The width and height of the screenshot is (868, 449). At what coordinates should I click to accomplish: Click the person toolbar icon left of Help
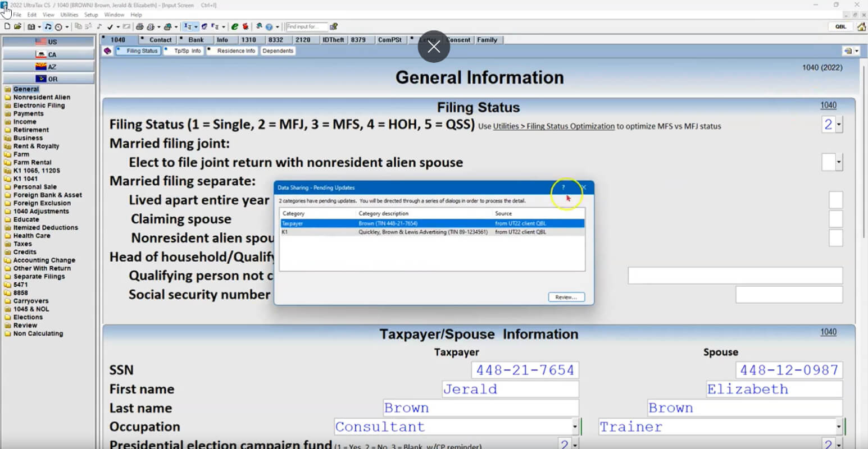point(258,26)
